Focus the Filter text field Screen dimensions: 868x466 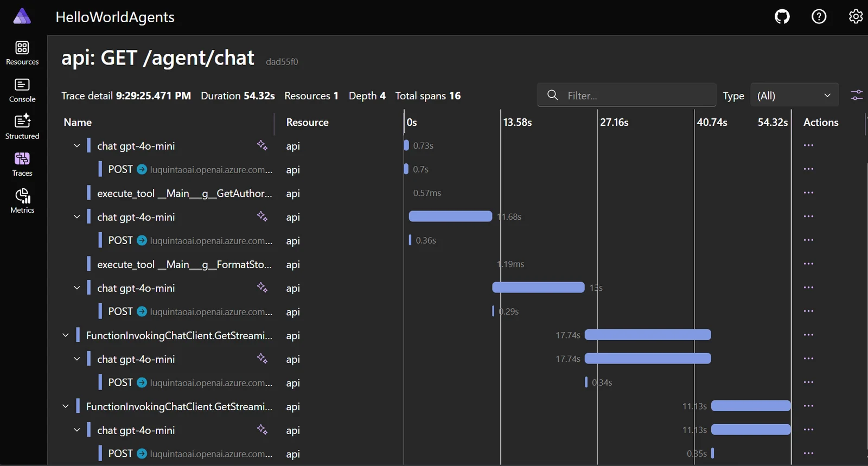(635, 95)
